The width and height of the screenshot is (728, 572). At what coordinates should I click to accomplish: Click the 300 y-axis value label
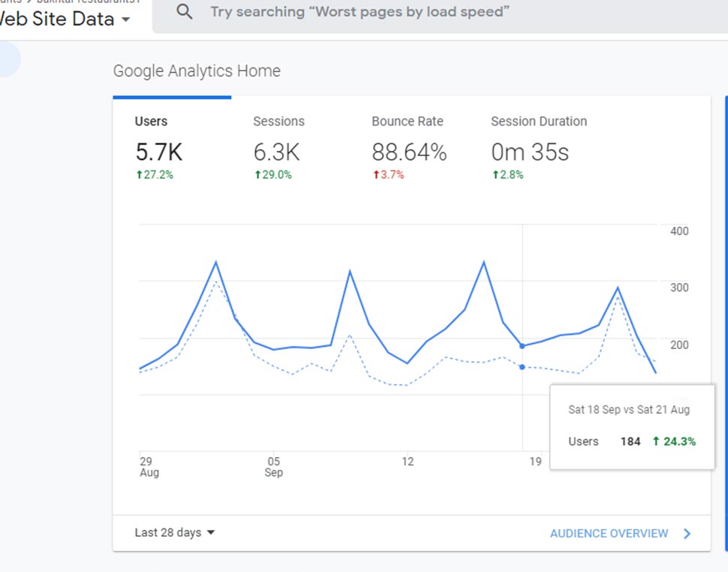point(679,288)
